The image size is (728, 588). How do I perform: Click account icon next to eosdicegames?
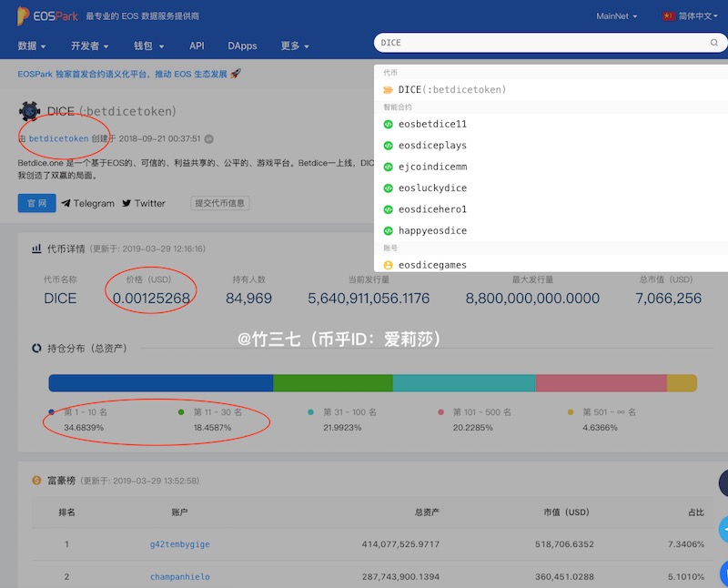[389, 265]
